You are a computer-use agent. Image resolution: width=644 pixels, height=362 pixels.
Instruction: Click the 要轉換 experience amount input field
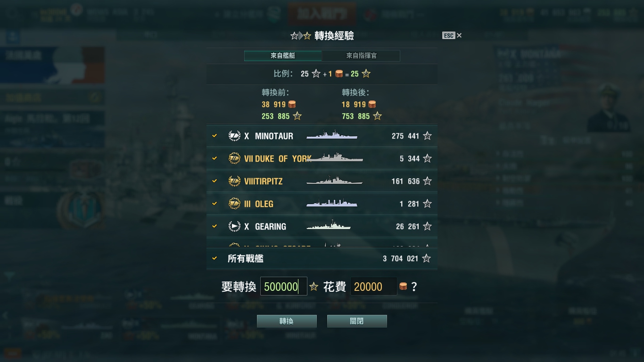tap(284, 286)
